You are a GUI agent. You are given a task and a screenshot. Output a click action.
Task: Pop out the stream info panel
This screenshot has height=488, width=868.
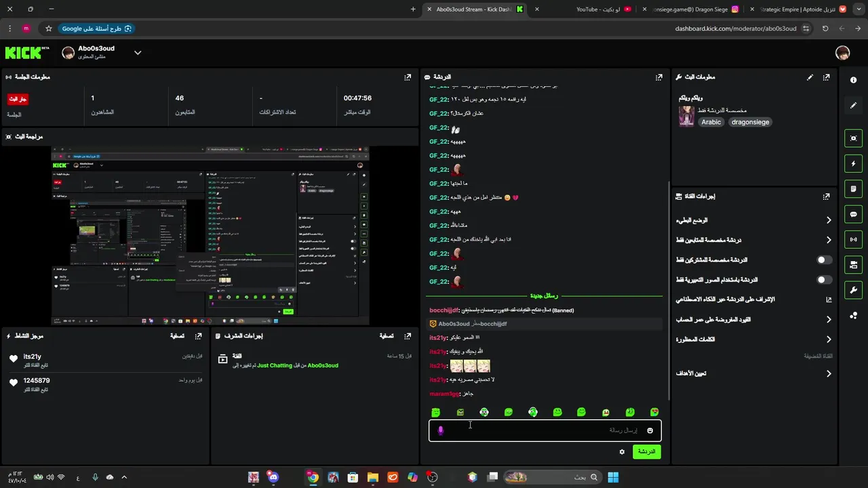point(826,77)
